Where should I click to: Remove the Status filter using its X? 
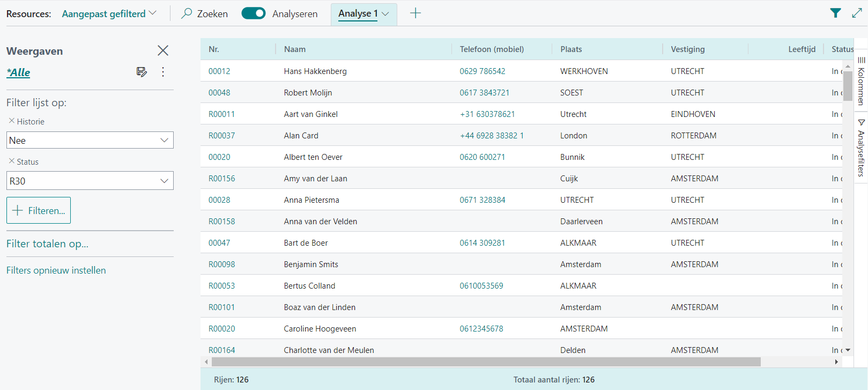(11, 161)
